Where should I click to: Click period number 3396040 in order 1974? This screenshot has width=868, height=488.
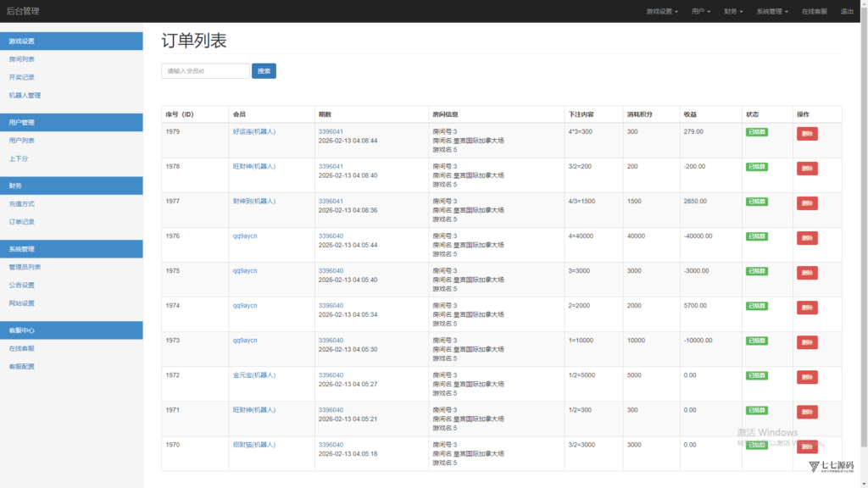331,306
